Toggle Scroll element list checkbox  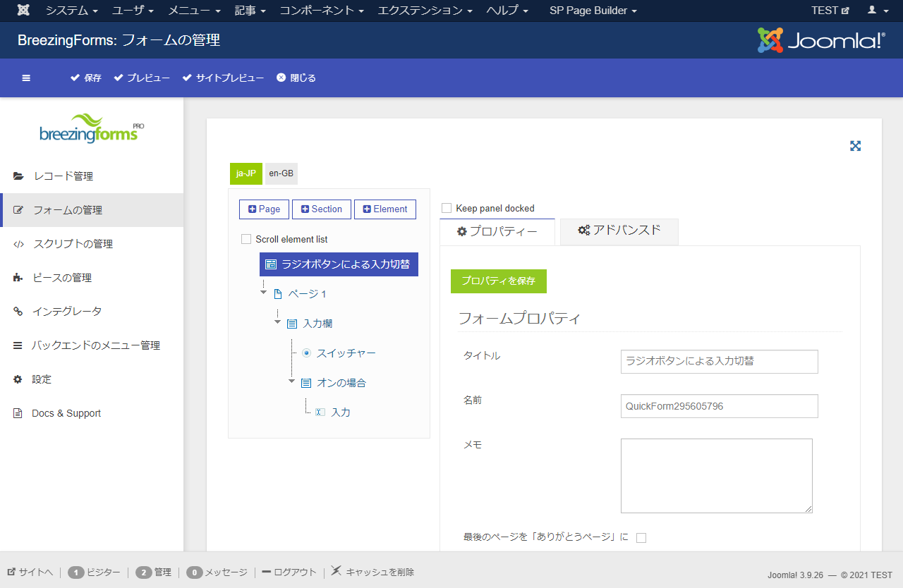[x=246, y=239]
